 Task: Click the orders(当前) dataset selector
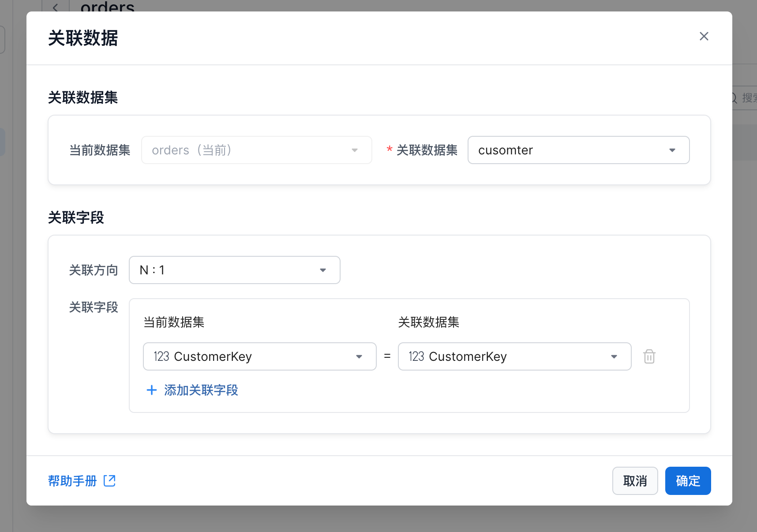pos(256,150)
